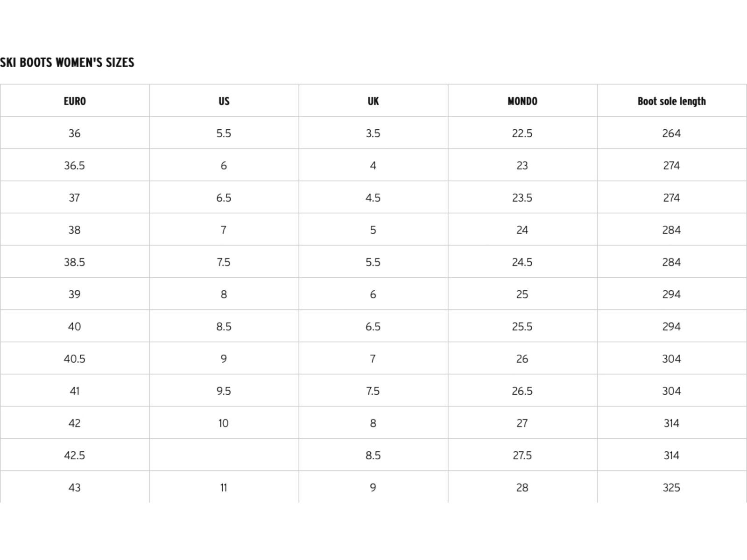Click MONDO value 24
Screen dimensions: 747x560
point(522,230)
